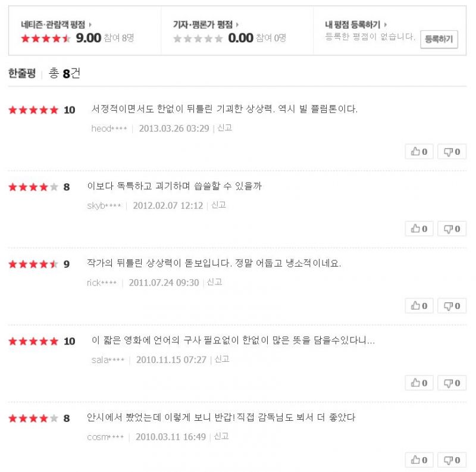The height and width of the screenshot is (472, 476).
Task: Upvote the rick**** review
Action: click(419, 306)
